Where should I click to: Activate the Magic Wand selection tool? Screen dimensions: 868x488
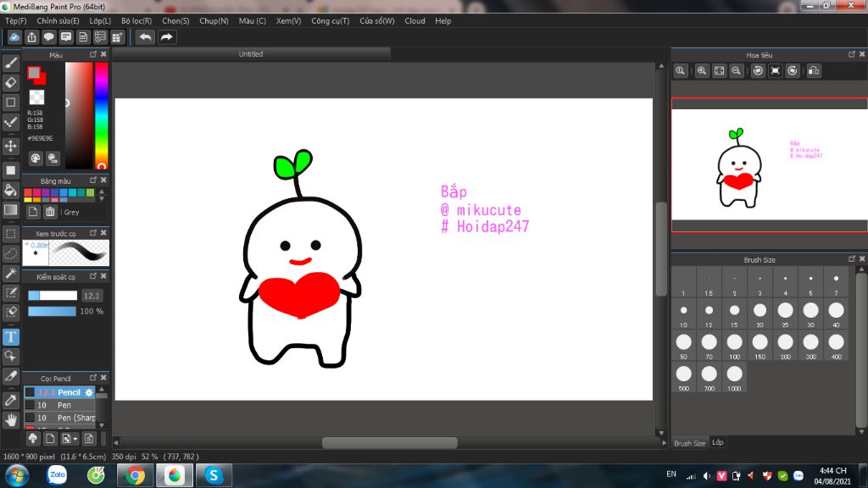pos(11,273)
